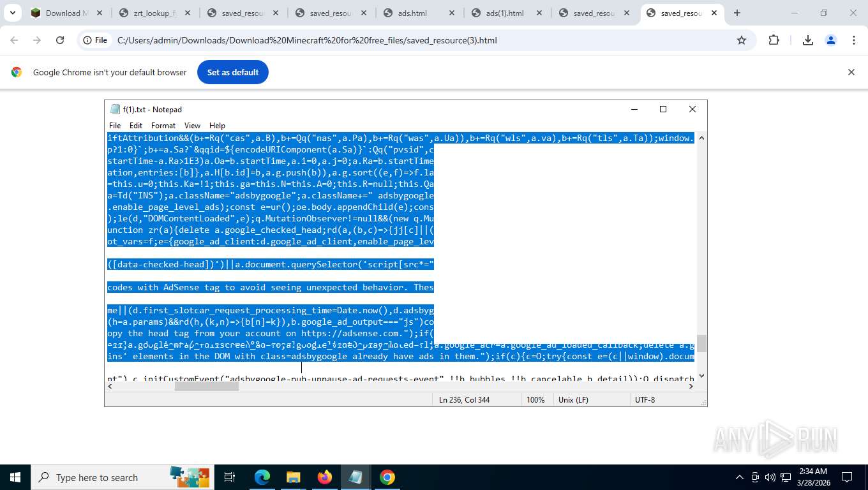Click the text line starting "codes with AdSense tag"
This screenshot has width=868, height=490.
(271, 287)
